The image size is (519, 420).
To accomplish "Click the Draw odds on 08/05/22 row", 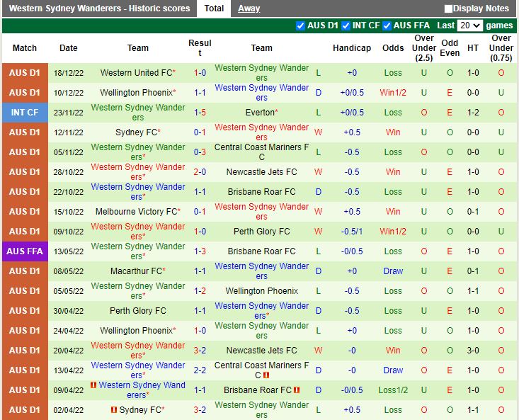I will coord(393,271).
